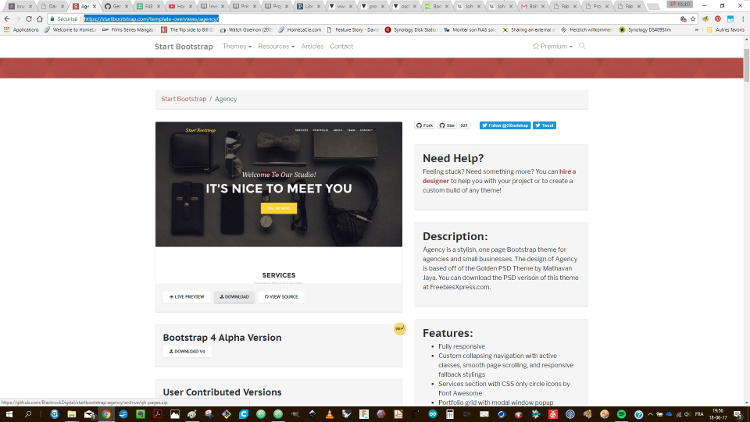Open the Windows notification center

click(x=738, y=414)
